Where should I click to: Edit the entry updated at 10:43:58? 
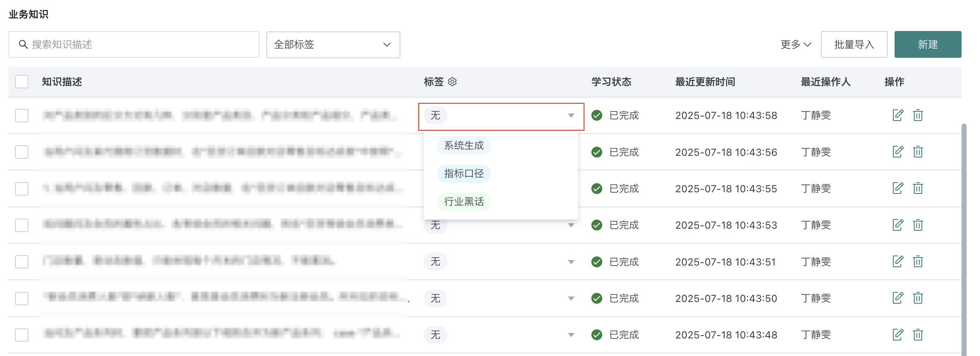(897, 115)
